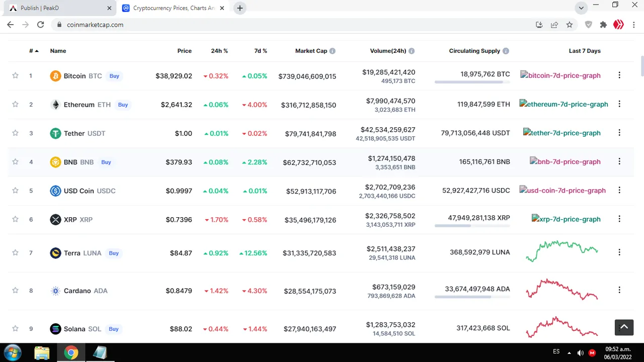
Task: Open Ethereum row three-dot menu
Action: [619, 104]
